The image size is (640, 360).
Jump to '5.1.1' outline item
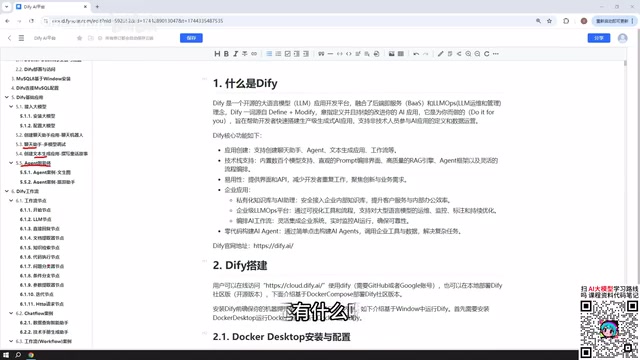37,116
